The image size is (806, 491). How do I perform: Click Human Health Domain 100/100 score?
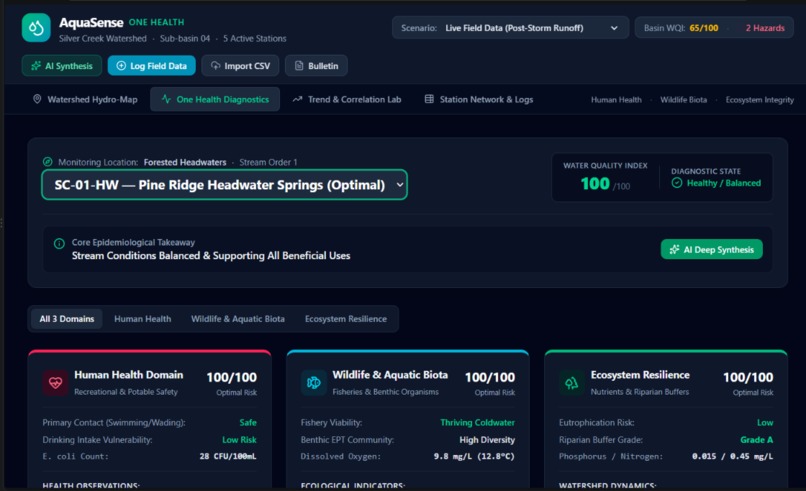(x=231, y=377)
